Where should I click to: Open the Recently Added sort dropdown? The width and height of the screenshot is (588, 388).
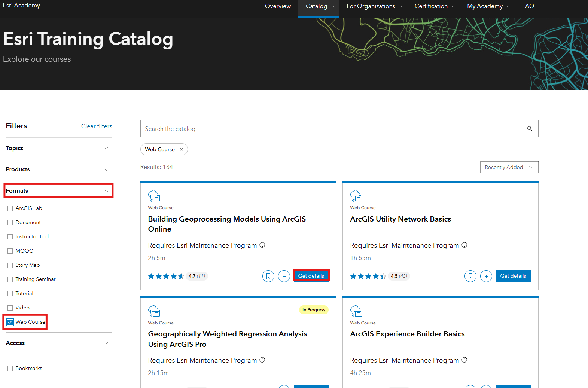coord(509,167)
